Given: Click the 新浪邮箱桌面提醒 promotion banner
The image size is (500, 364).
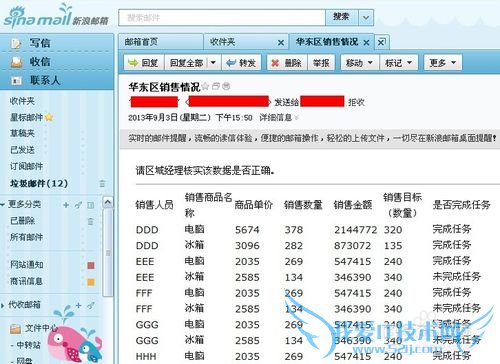Looking at the screenshot, I should (x=312, y=138).
